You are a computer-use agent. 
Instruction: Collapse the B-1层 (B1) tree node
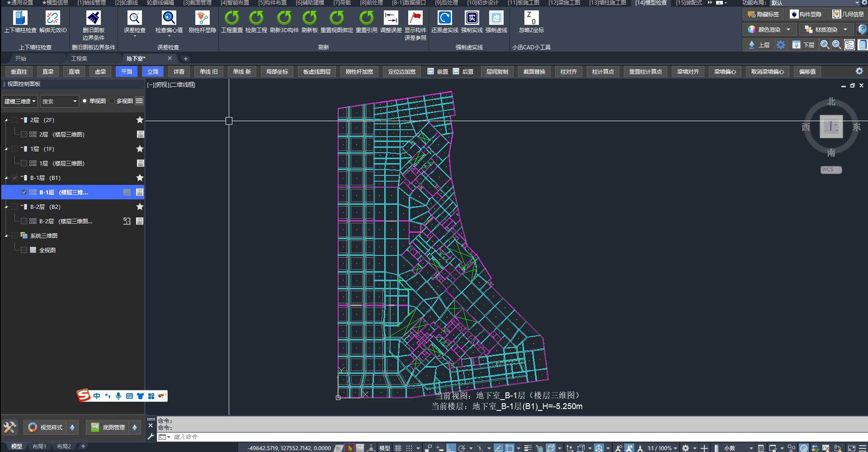(x=6, y=178)
